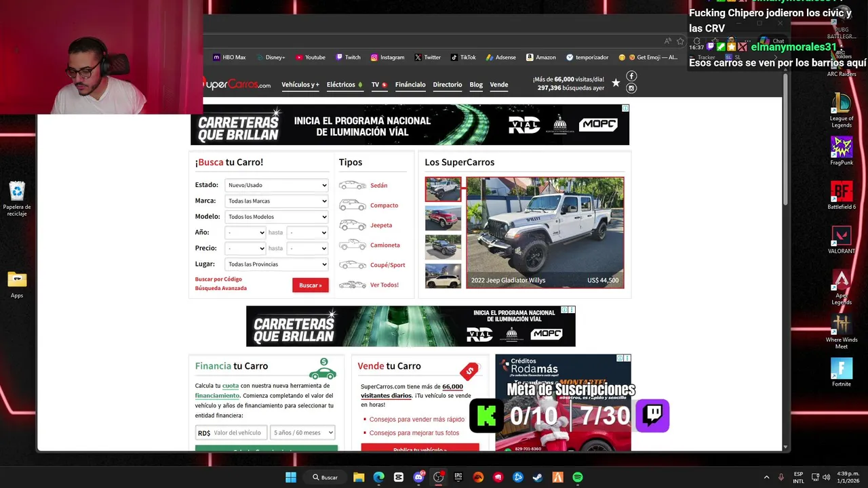Open the Estado dropdown
Image resolution: width=868 pixels, height=488 pixels.
(277, 185)
